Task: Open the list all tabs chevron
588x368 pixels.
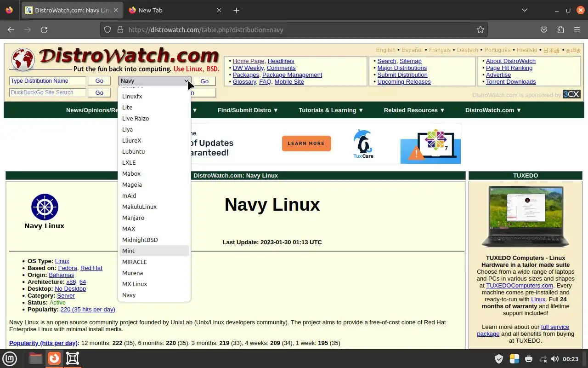Action: pyautogui.click(x=525, y=10)
